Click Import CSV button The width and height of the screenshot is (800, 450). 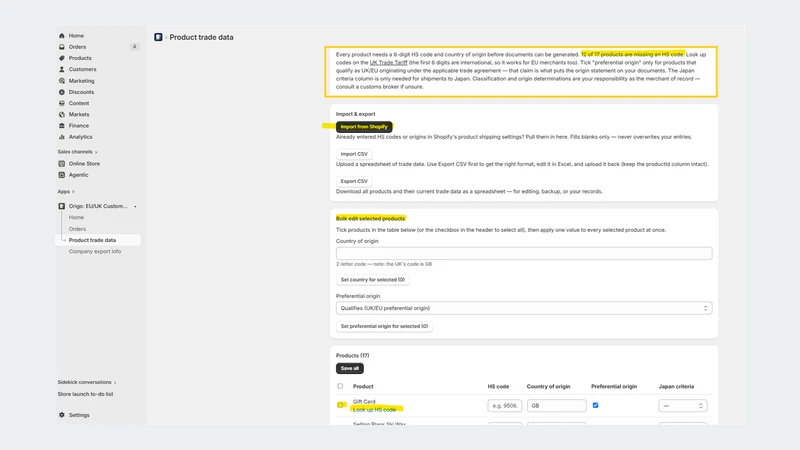tap(354, 154)
